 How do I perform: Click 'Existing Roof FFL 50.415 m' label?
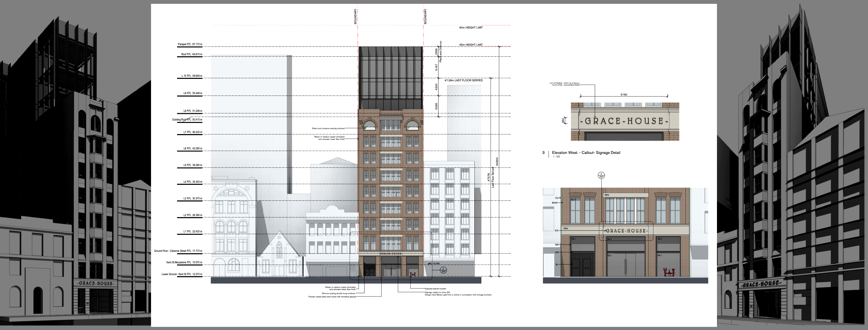point(187,120)
